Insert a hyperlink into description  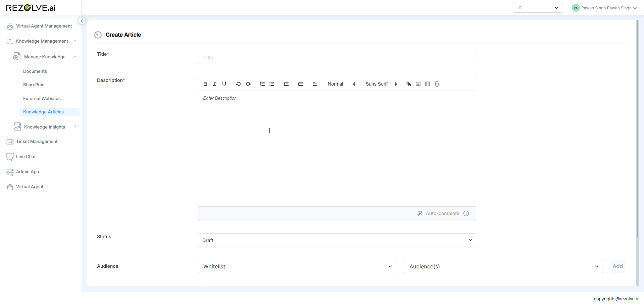tap(409, 84)
